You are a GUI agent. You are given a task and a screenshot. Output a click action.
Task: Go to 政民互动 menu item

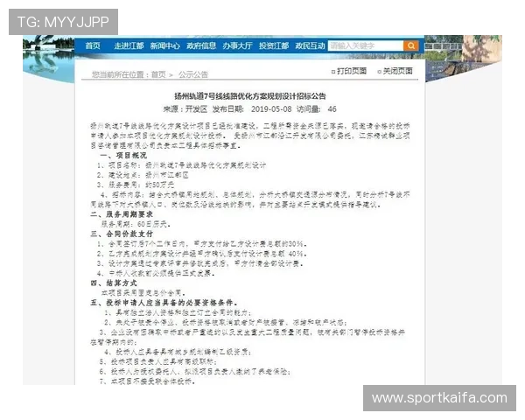pos(310,45)
